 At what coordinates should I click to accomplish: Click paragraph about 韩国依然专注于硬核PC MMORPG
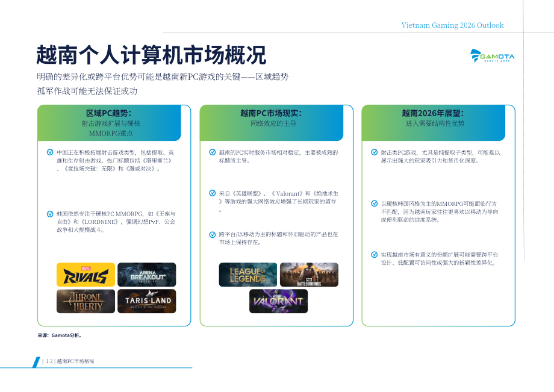coord(116,222)
